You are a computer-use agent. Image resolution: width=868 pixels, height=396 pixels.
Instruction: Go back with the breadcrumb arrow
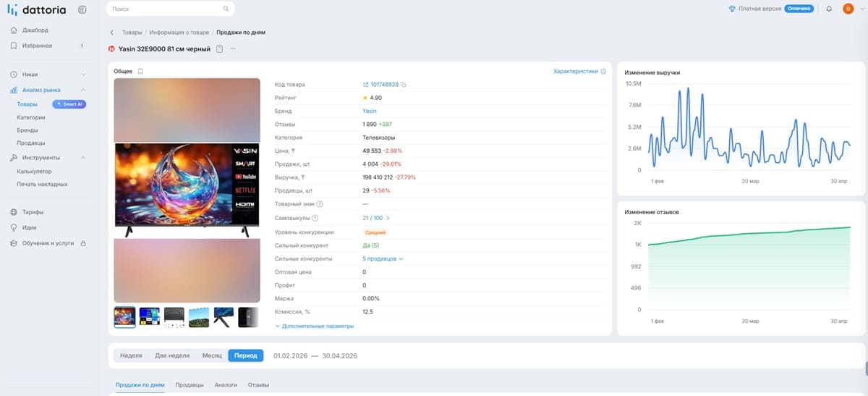(112, 33)
